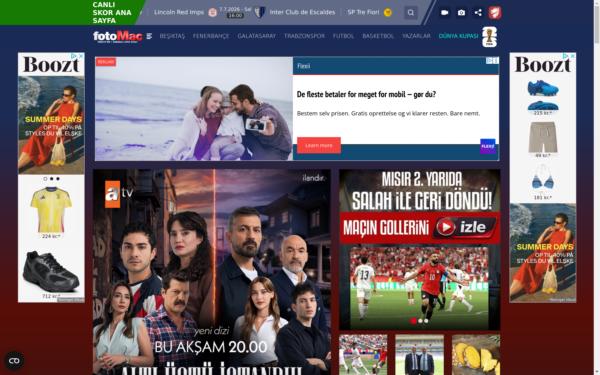
Task: Open the DÜNYA KUPASI link
Action: point(458,36)
